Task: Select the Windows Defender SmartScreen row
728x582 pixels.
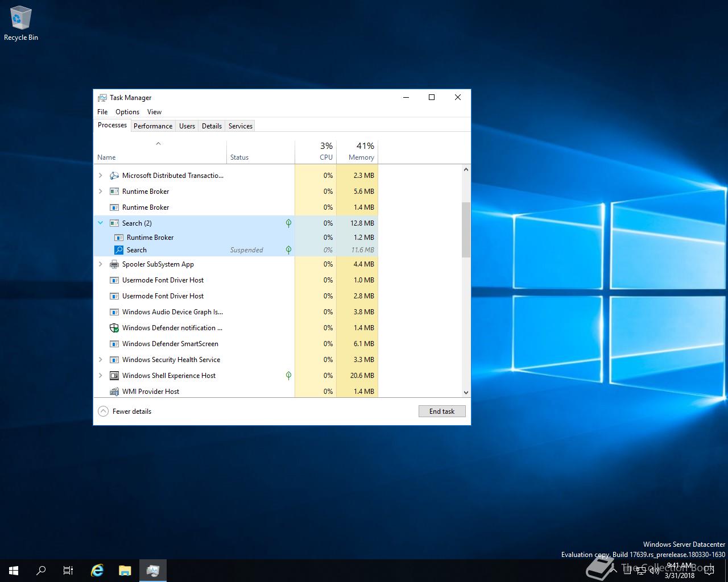Action: [x=236, y=344]
